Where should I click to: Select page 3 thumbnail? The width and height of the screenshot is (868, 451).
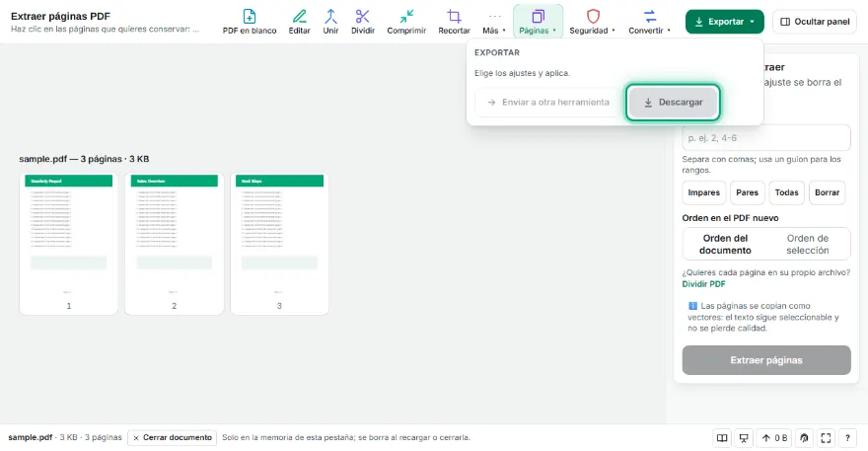279,243
